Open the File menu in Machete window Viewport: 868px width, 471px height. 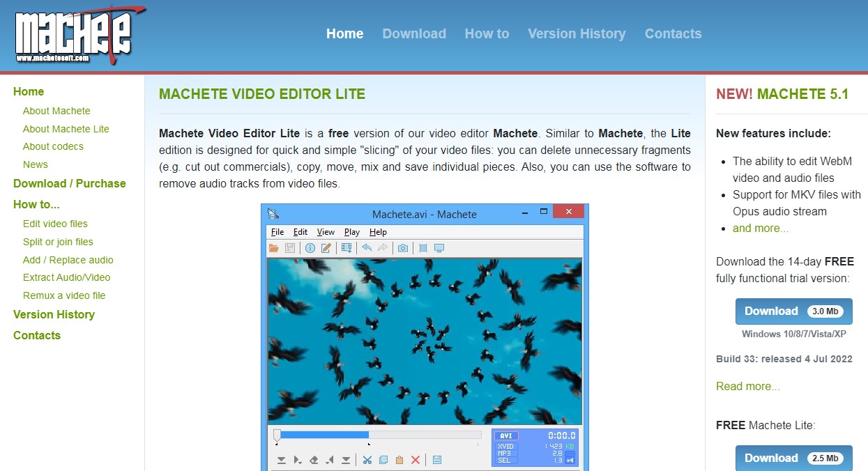pyautogui.click(x=277, y=232)
